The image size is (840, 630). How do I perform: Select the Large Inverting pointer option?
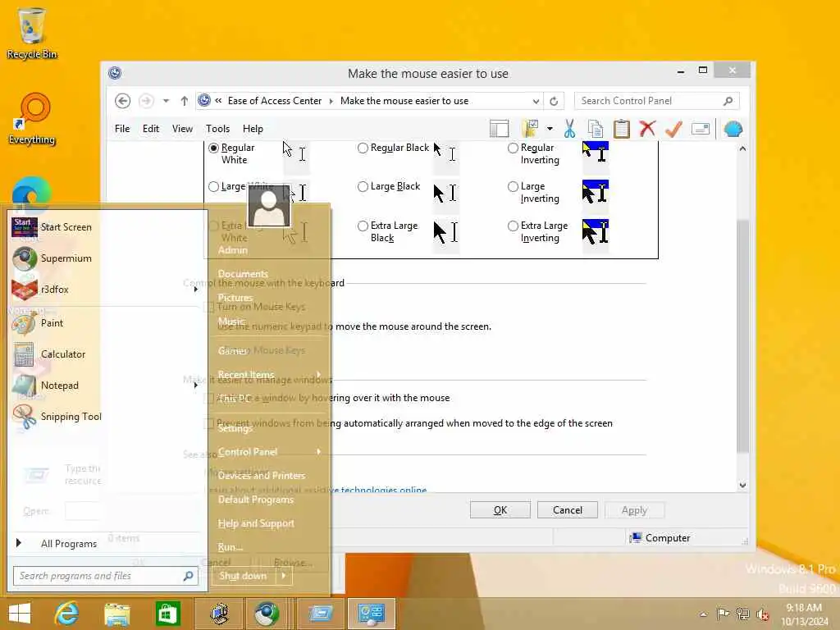tap(513, 186)
